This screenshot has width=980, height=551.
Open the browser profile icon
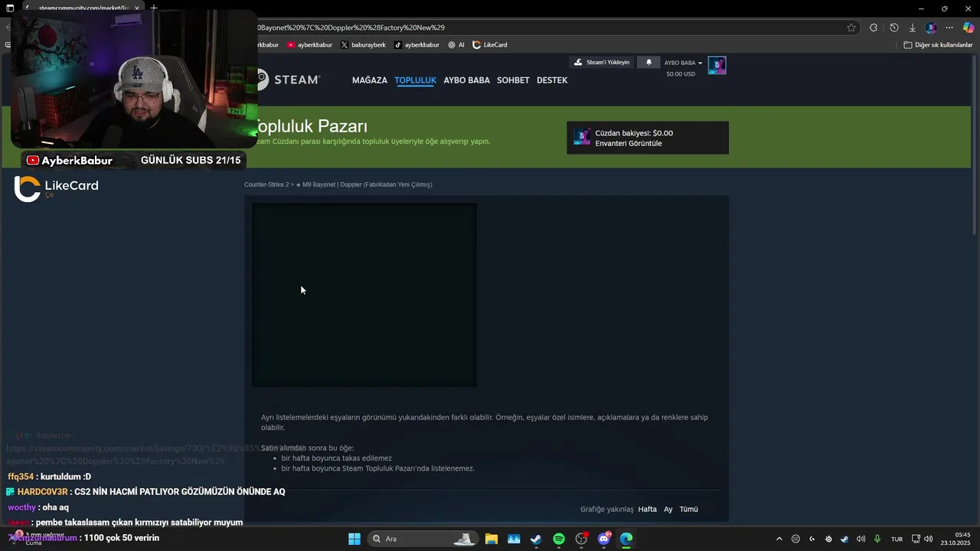(930, 28)
